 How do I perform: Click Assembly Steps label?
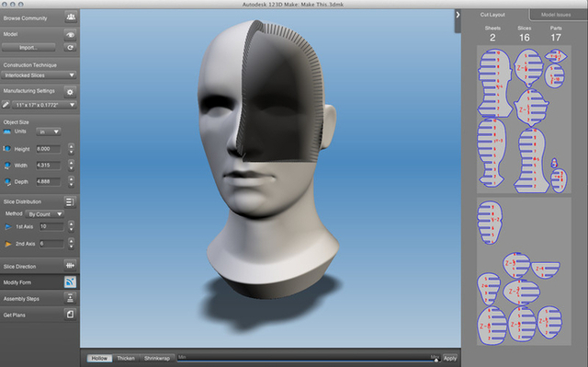click(21, 299)
